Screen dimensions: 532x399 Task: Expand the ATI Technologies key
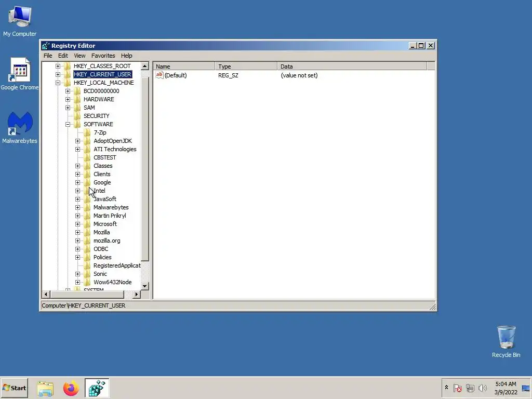coord(78,149)
